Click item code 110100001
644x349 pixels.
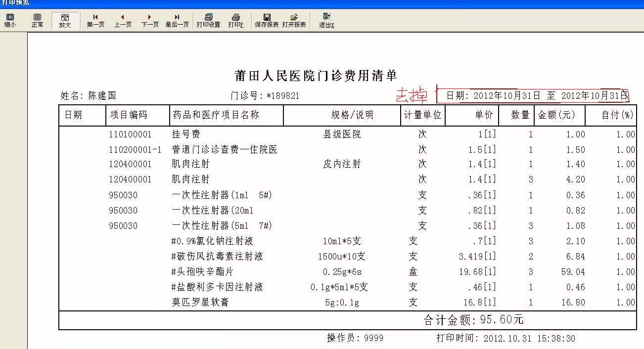coord(130,134)
